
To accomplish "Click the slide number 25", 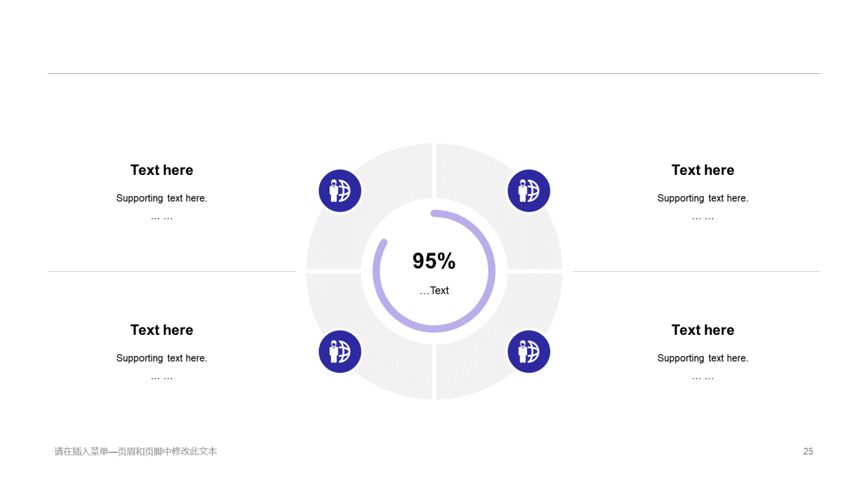I will [x=808, y=451].
